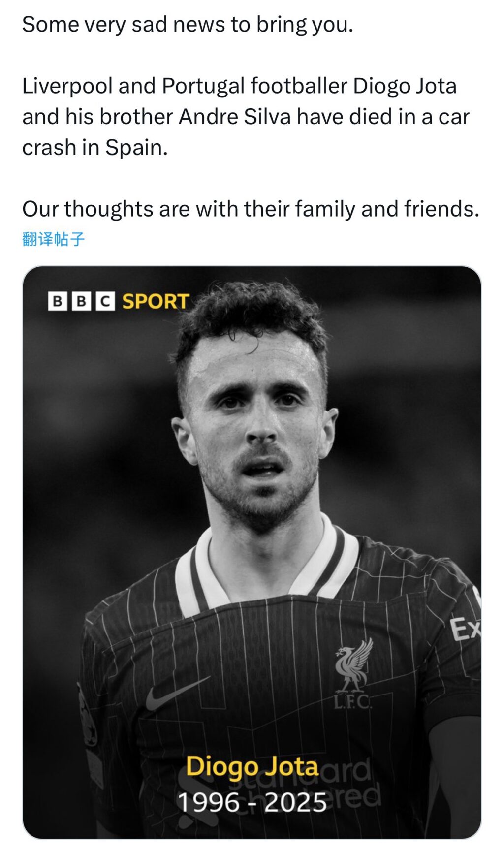This screenshot has height=853, width=504.
Task: Click the 'Our thoughts are with' sentence
Action: click(x=251, y=209)
